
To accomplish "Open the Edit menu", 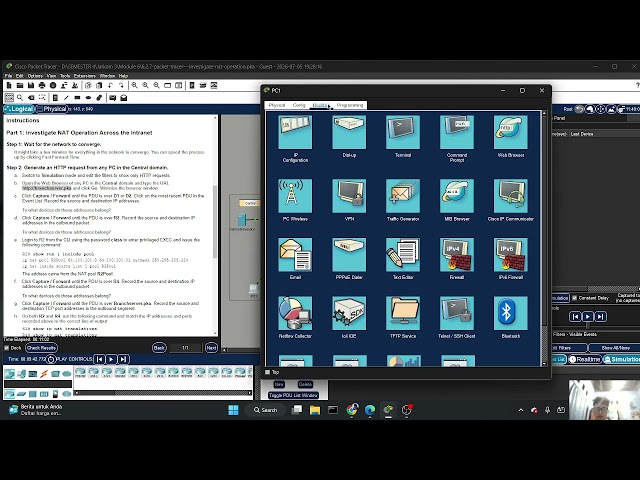I will click(x=20, y=76).
